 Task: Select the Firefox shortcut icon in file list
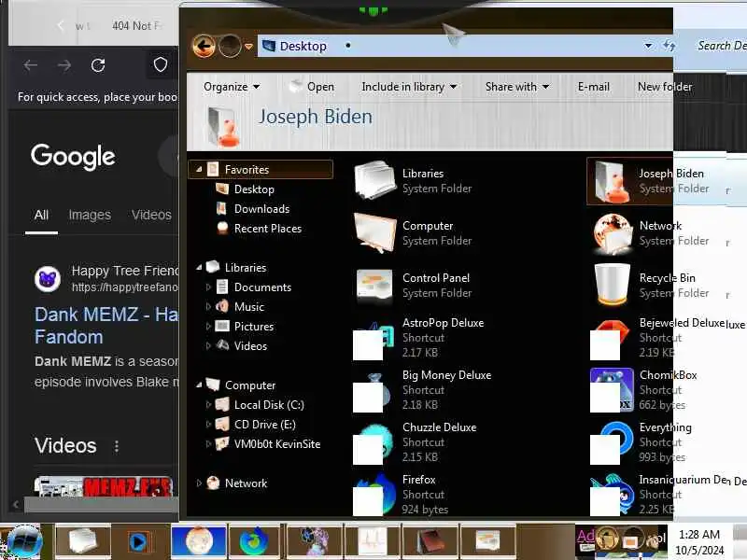pyautogui.click(x=375, y=496)
